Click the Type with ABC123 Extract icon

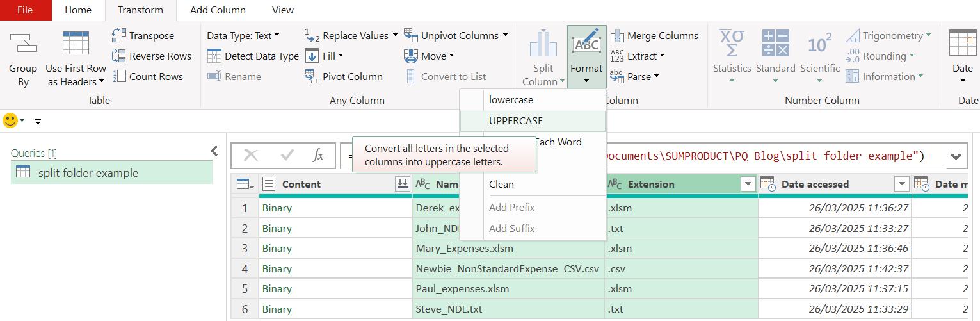coord(617,56)
